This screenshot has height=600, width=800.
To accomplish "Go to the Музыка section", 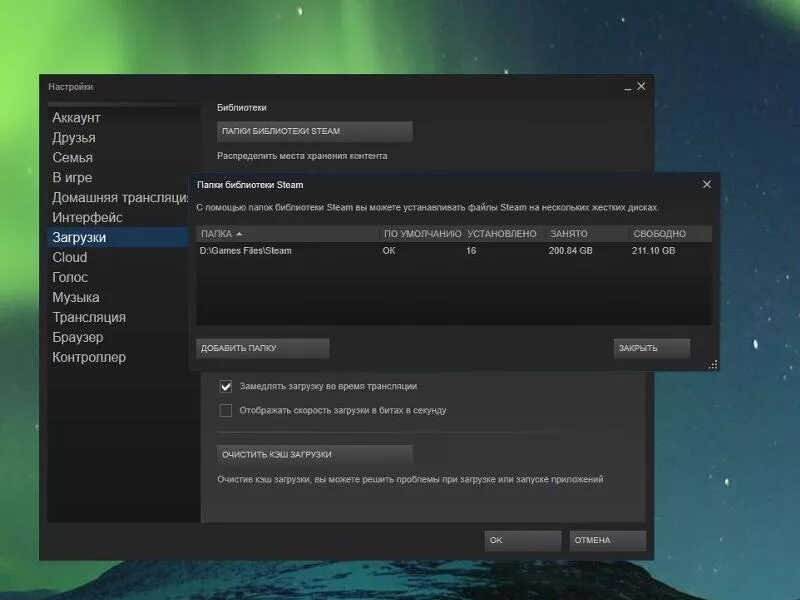I will coord(76,297).
